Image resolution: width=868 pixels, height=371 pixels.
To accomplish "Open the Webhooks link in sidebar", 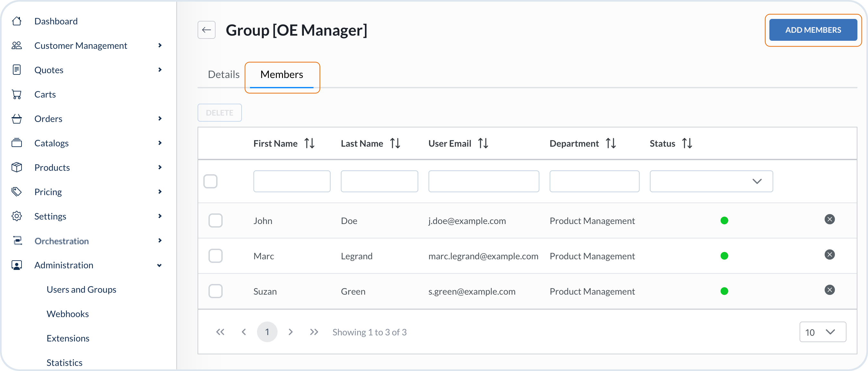I will click(x=67, y=314).
